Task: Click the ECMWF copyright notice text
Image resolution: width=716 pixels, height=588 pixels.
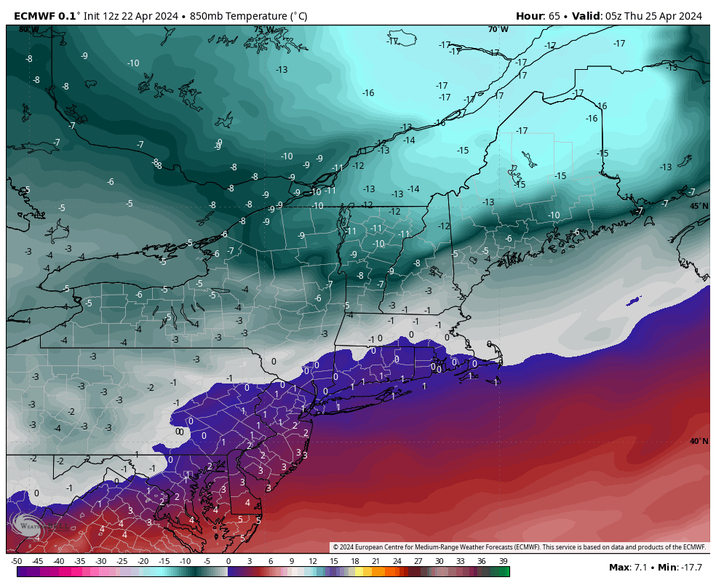Action: [519, 547]
